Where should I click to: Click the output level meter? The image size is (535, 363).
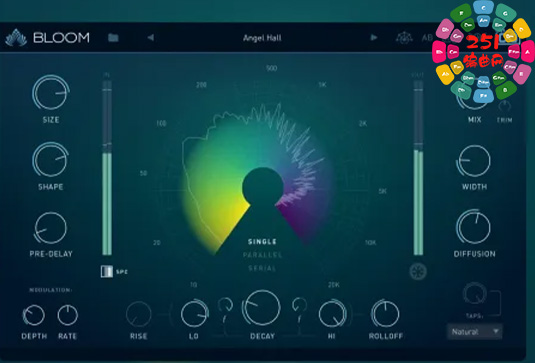click(418, 168)
